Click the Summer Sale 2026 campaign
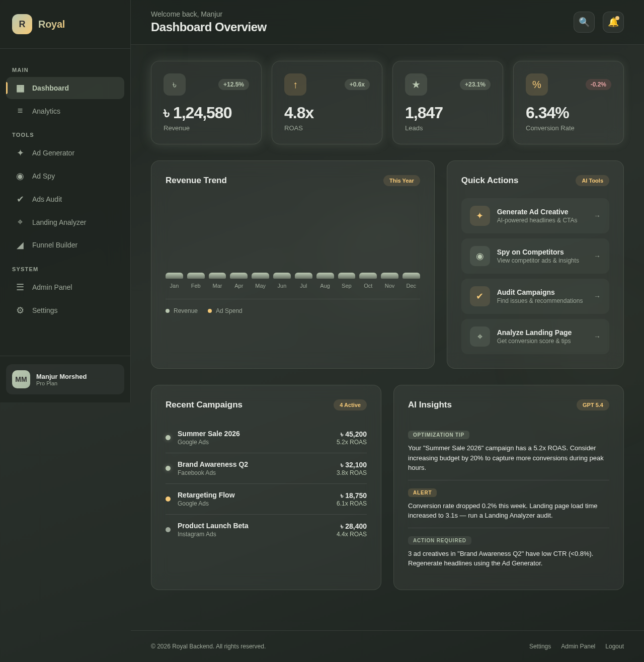The image size is (644, 662). coord(266,438)
